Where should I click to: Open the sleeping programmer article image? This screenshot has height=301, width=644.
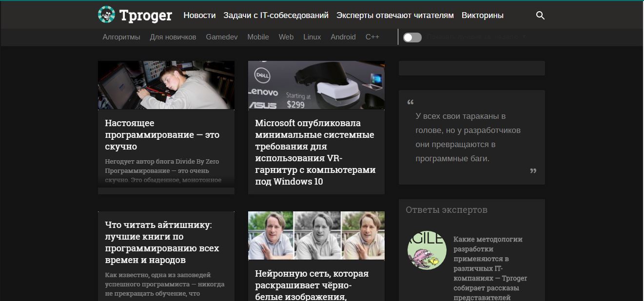click(x=166, y=85)
